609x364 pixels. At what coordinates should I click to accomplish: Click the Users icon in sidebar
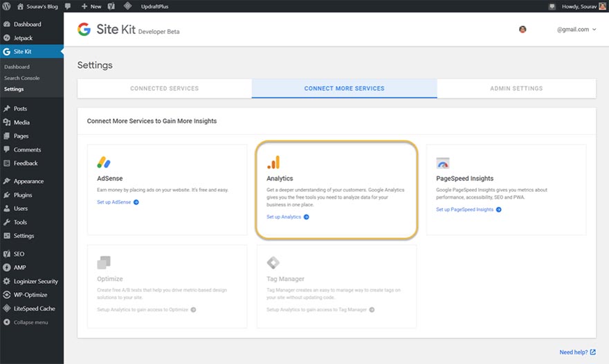click(x=7, y=208)
